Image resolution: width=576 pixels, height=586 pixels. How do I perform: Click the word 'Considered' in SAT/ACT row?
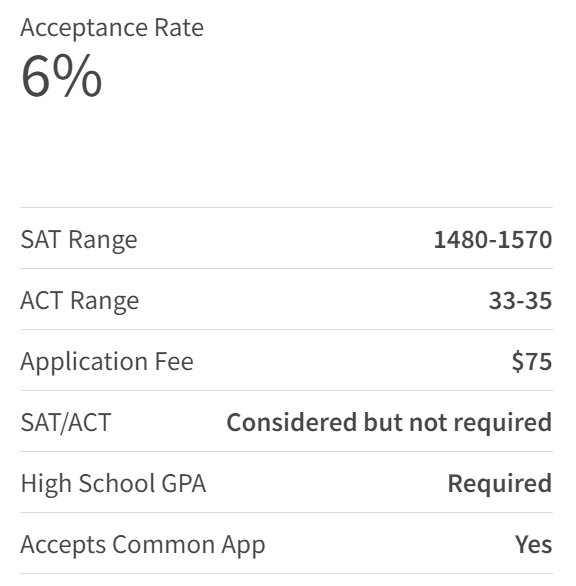coord(292,422)
